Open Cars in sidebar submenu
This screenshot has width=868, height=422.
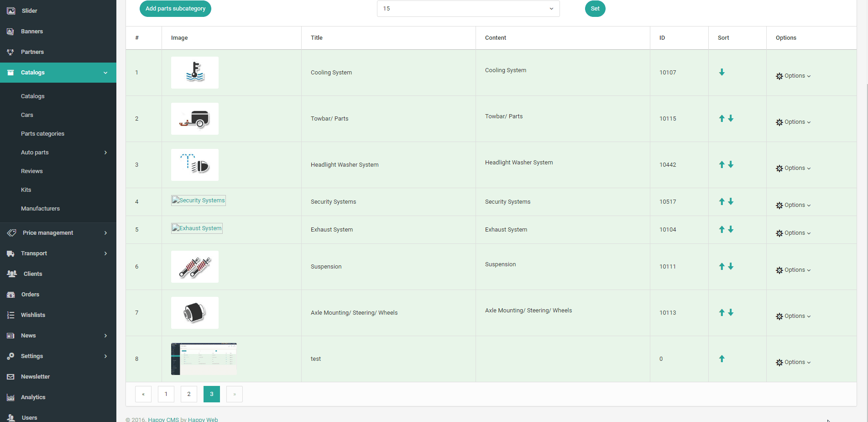click(x=27, y=115)
